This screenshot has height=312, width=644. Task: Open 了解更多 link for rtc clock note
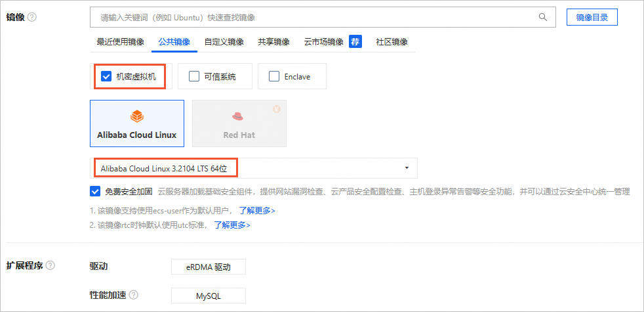click(x=232, y=225)
